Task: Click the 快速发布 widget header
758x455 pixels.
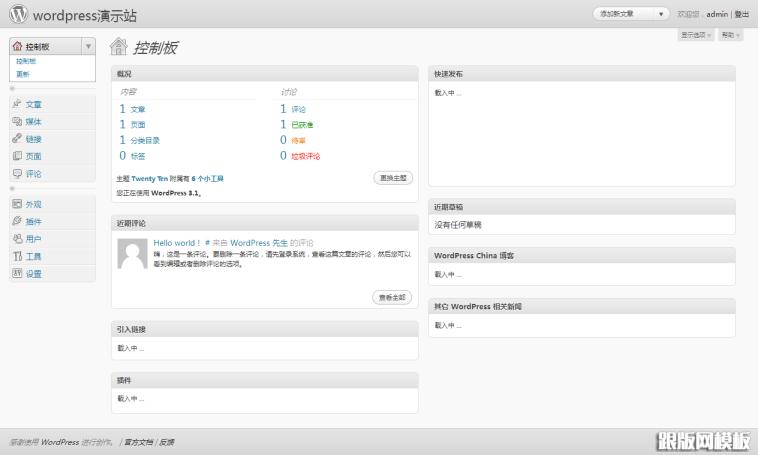Action: pos(582,73)
